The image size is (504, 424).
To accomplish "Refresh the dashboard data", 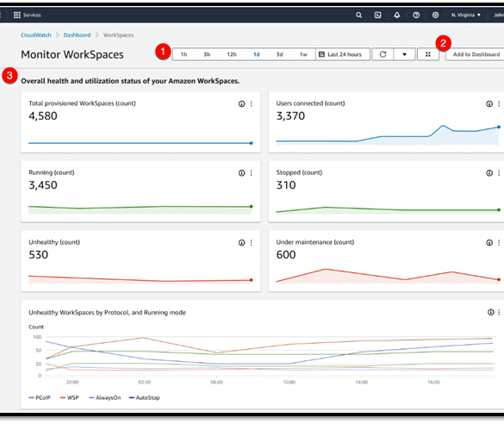I will pyautogui.click(x=383, y=54).
